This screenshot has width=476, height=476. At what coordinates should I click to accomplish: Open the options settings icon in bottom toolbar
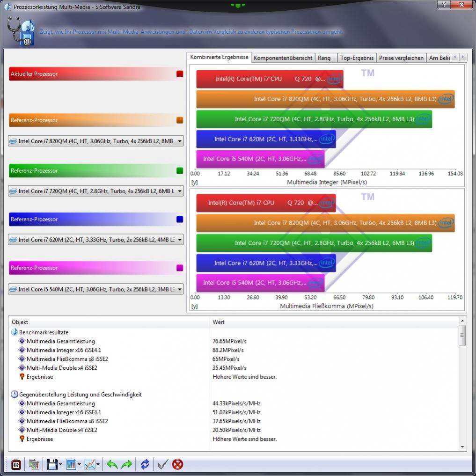[x=16, y=464]
